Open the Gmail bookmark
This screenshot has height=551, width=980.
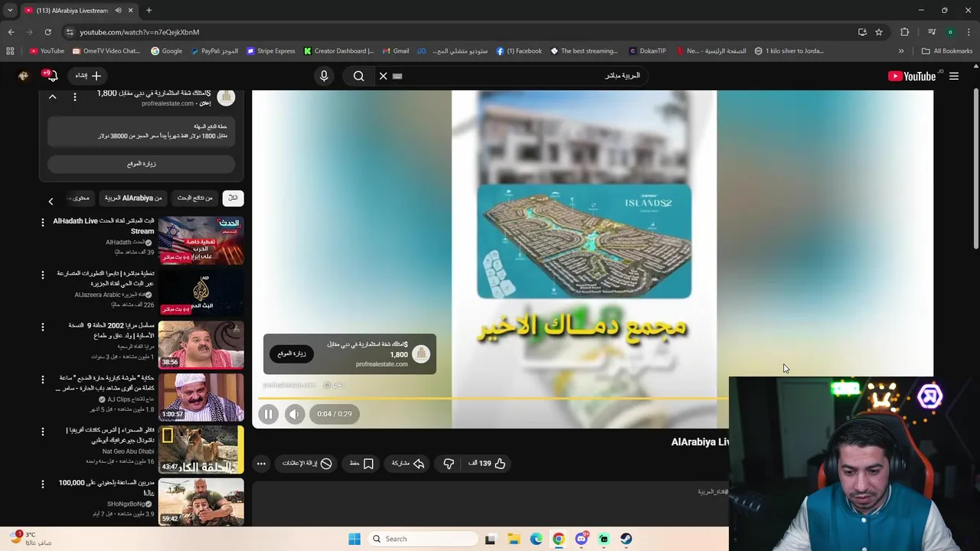coord(396,51)
